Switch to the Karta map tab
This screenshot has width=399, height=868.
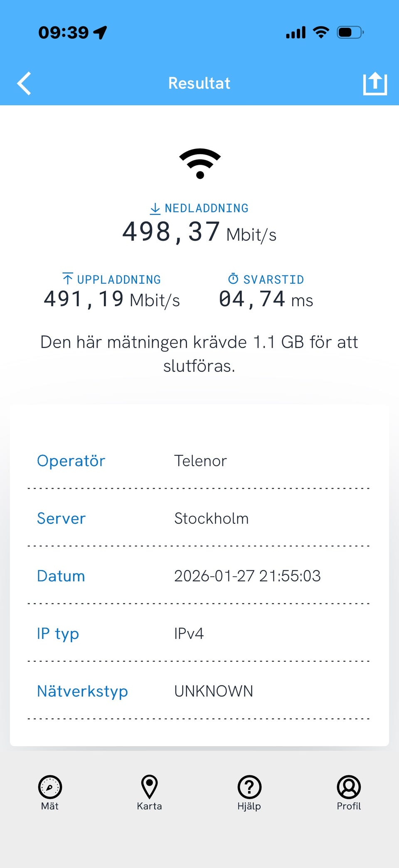click(x=149, y=792)
